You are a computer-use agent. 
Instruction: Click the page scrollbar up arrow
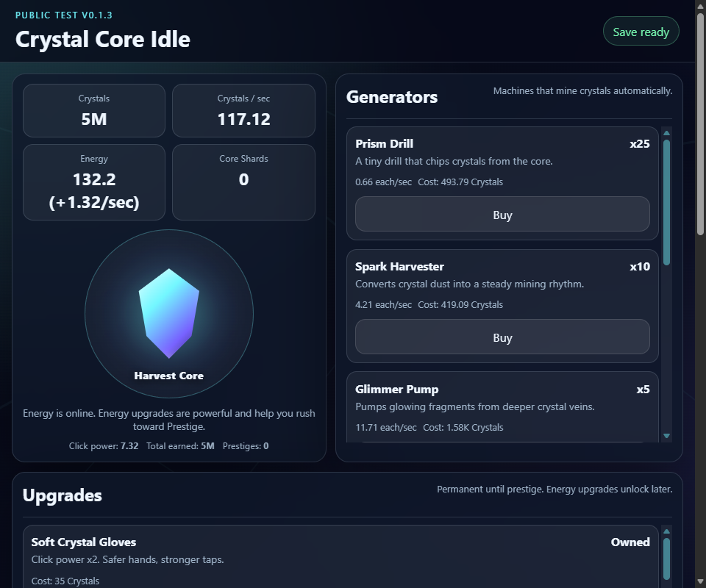click(701, 5)
